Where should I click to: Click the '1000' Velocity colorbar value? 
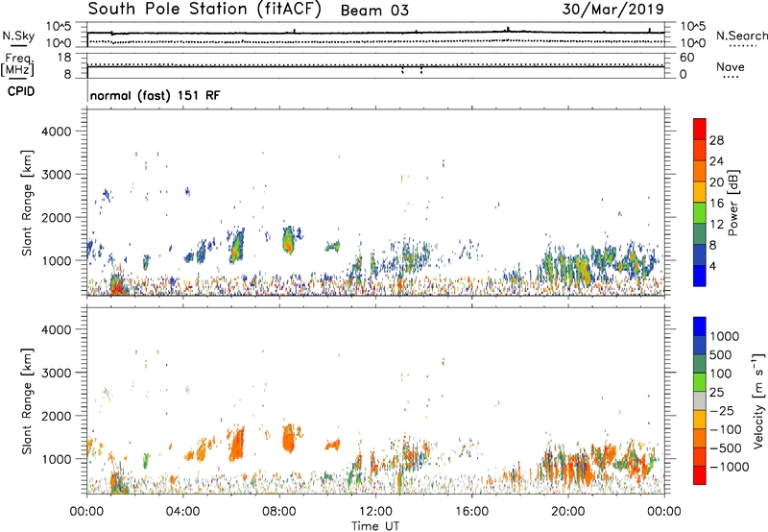pos(724,336)
